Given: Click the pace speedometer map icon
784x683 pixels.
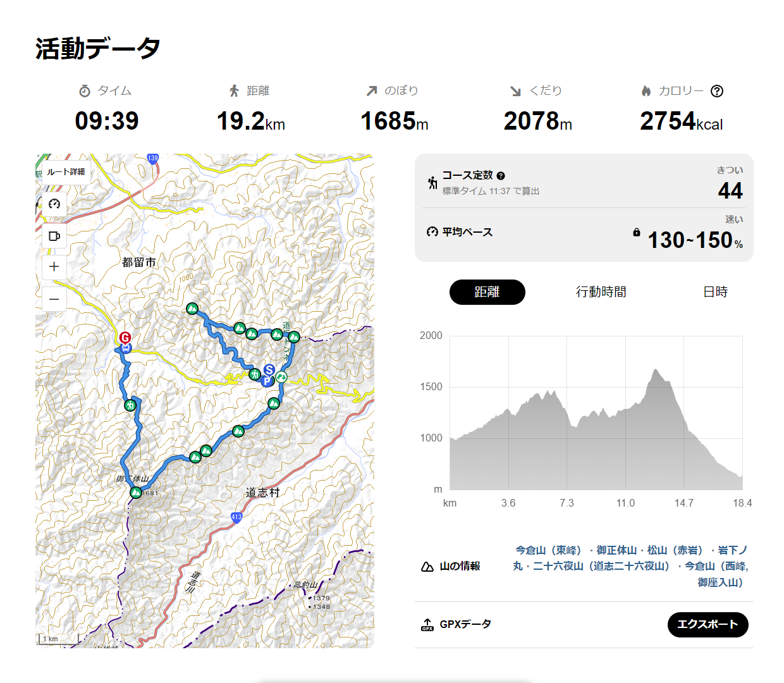Looking at the screenshot, I should coord(54,204).
